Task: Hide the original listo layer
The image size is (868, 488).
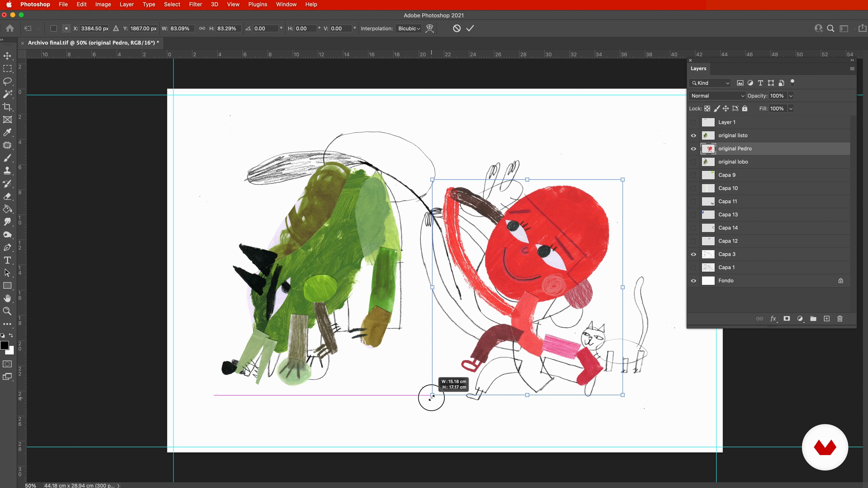Action: tap(693, 135)
